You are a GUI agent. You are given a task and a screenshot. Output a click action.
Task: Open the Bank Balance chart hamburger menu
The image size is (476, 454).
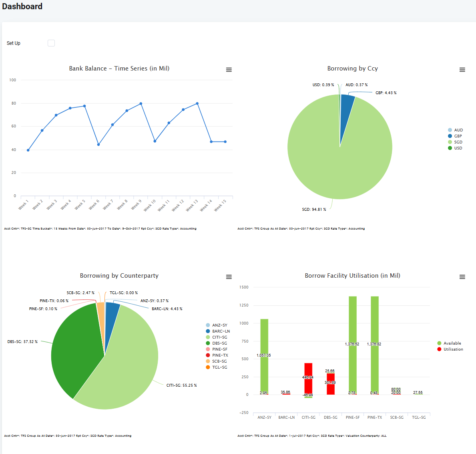point(229,70)
